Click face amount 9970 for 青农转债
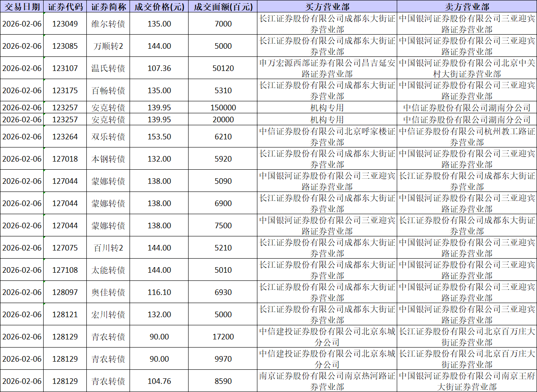 click(x=223, y=359)
